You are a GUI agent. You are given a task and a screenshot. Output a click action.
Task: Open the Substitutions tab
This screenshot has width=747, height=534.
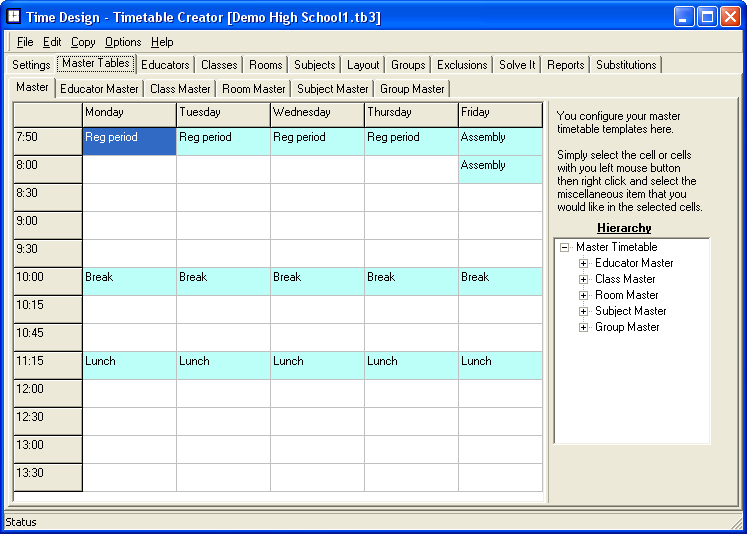626,65
